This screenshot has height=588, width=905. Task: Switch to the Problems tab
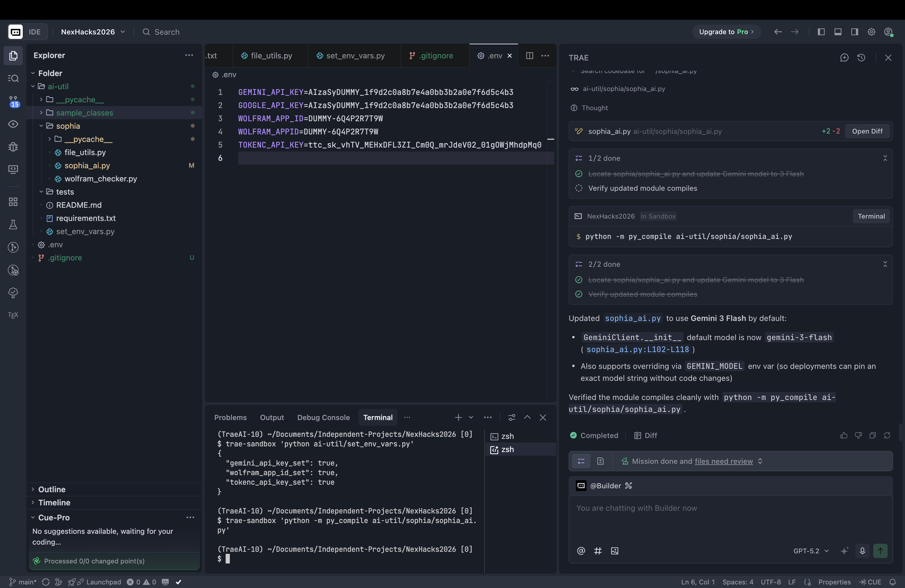(230, 417)
